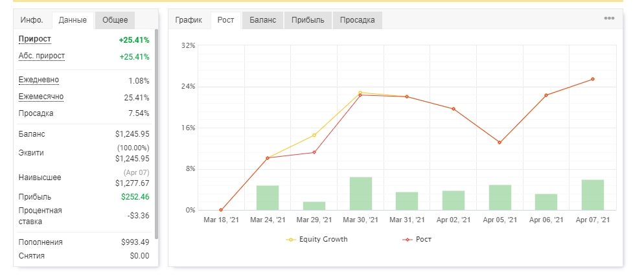Click the Mar 30 '21 green bar

tap(361, 194)
